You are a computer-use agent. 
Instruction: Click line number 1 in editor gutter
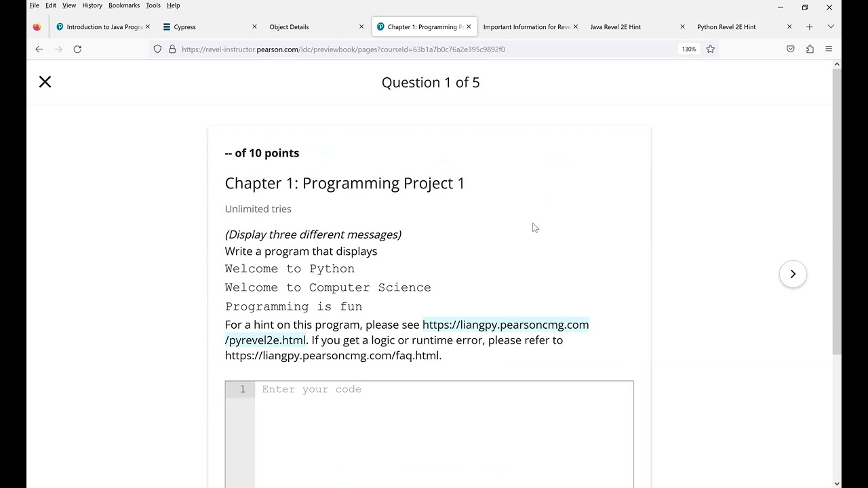point(242,389)
